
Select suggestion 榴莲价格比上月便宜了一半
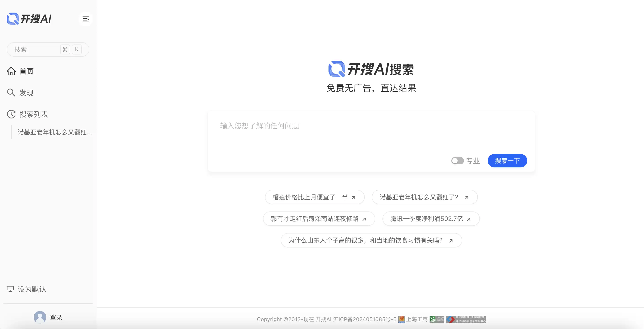[x=315, y=197]
